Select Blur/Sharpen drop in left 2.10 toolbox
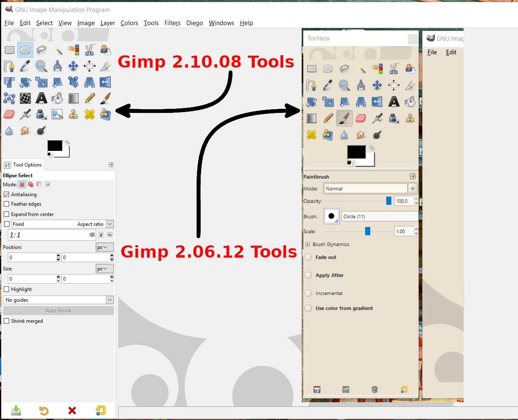The height and width of the screenshot is (420, 518). [x=9, y=131]
